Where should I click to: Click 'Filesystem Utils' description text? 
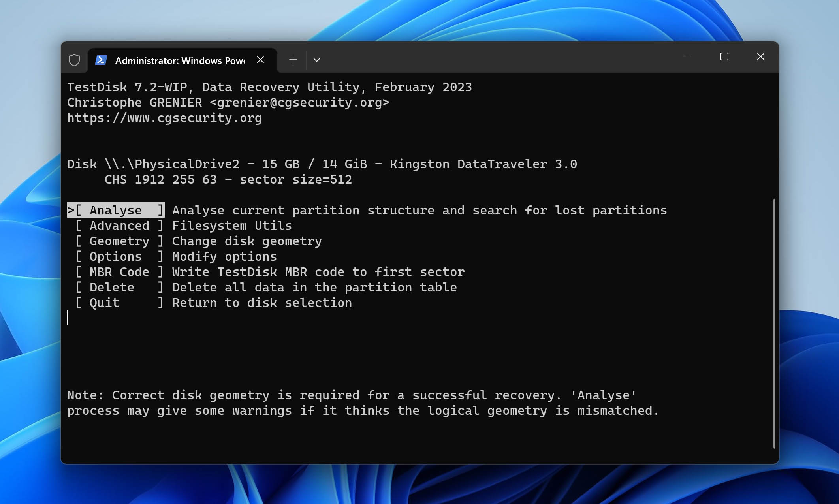click(232, 226)
